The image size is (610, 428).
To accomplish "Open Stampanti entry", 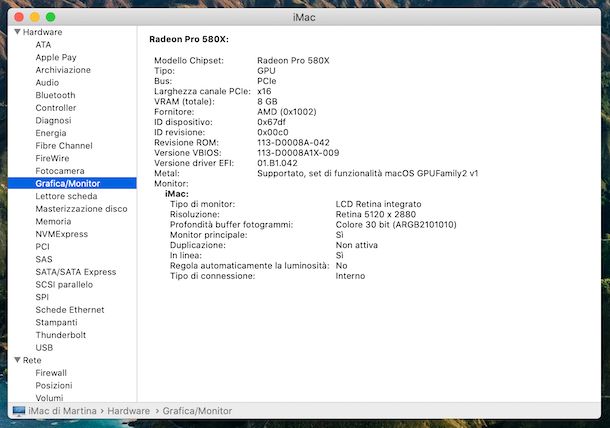I will click(56, 323).
